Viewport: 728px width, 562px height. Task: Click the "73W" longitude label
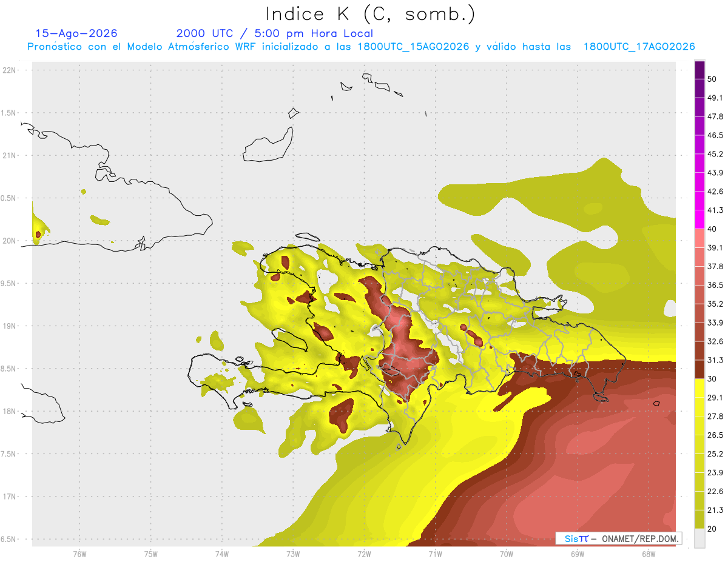[x=293, y=554]
